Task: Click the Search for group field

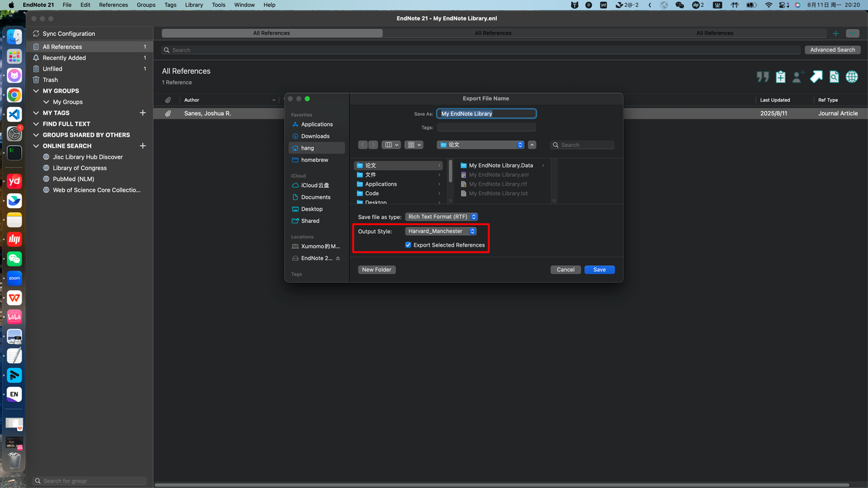Action: [x=90, y=481]
